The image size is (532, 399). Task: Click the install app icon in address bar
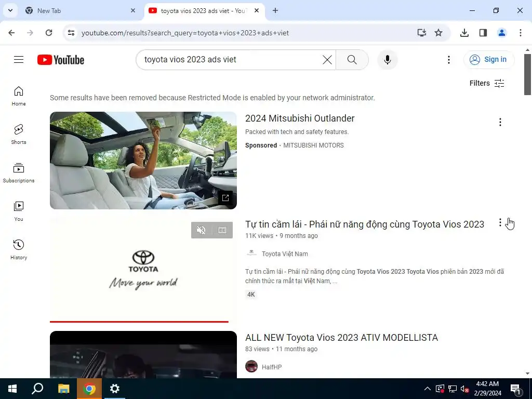tap(422, 33)
